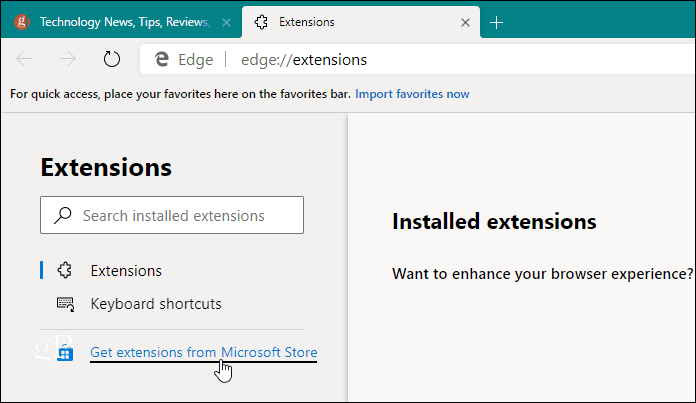
Task: Click the keyboard icon beside Keyboard shortcuts
Action: click(x=66, y=304)
